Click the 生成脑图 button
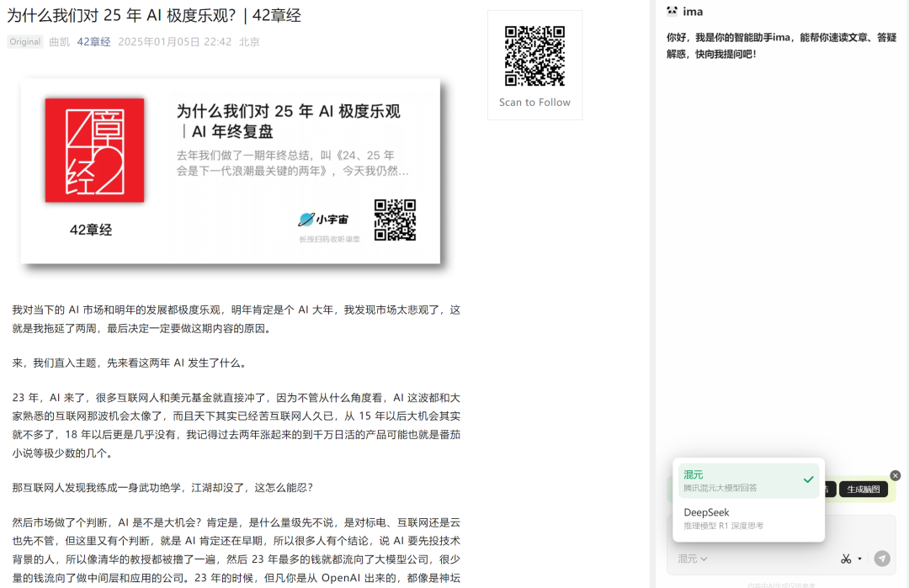The image size is (909, 588). tap(864, 490)
